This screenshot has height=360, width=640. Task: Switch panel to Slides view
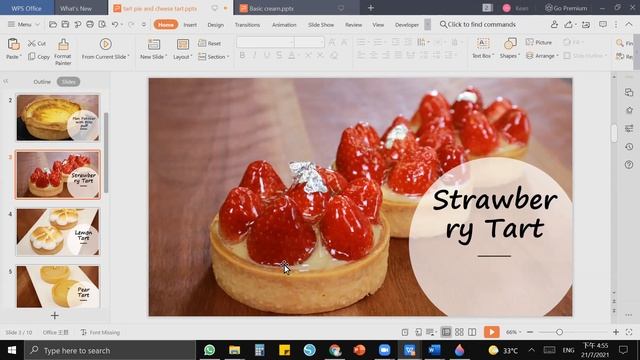[x=68, y=82]
